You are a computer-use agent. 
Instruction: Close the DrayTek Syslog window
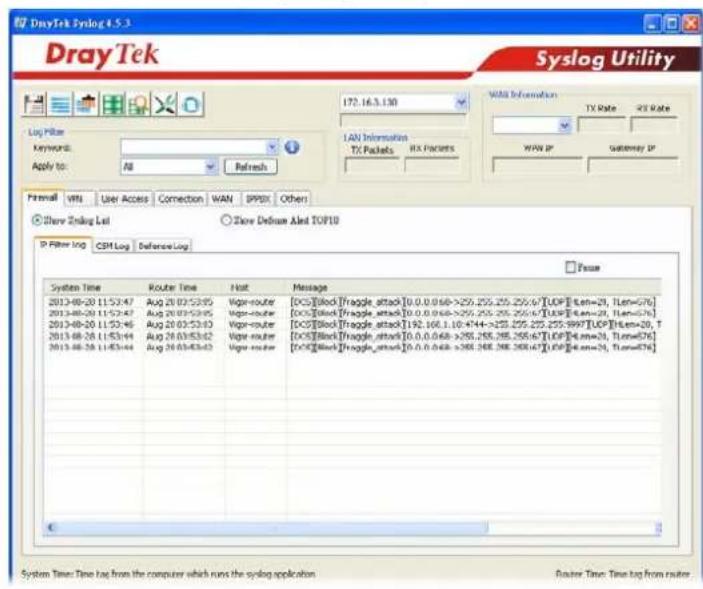(690, 23)
